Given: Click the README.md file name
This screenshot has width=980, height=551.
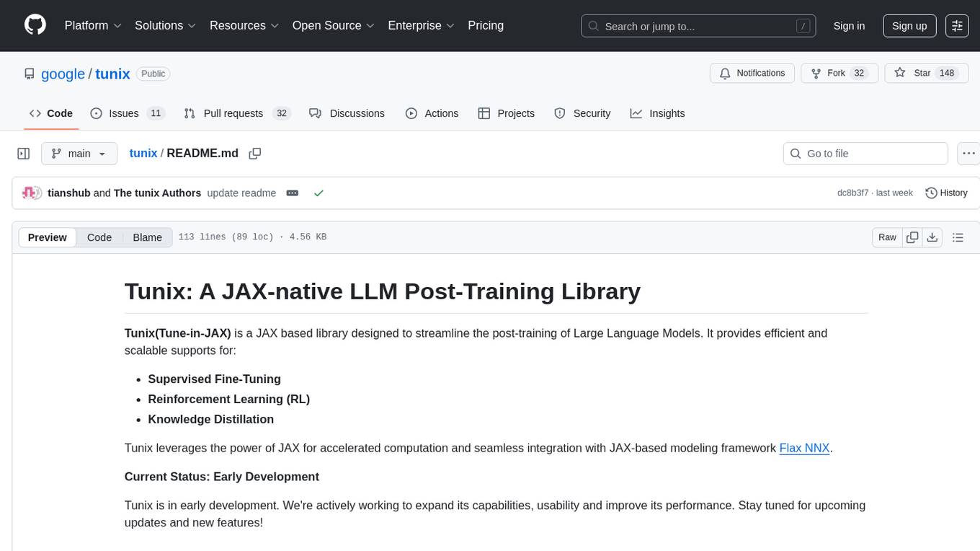Looking at the screenshot, I should click(x=202, y=154).
